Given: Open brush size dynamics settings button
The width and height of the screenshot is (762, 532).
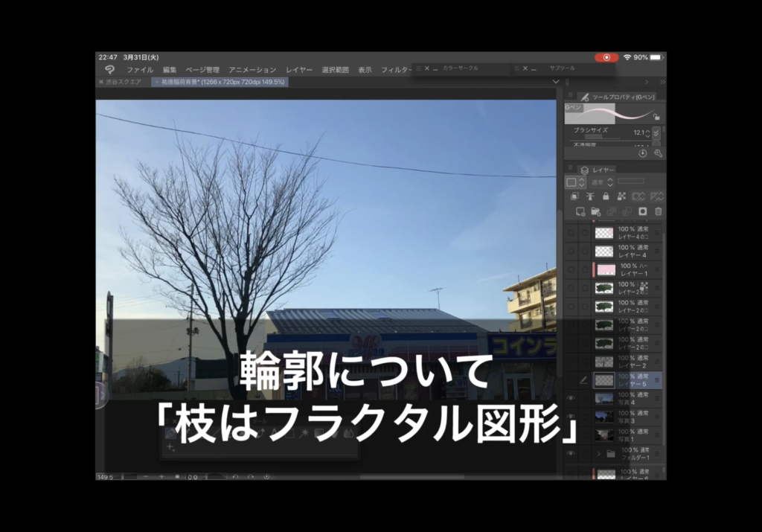Looking at the screenshot, I should (x=656, y=132).
